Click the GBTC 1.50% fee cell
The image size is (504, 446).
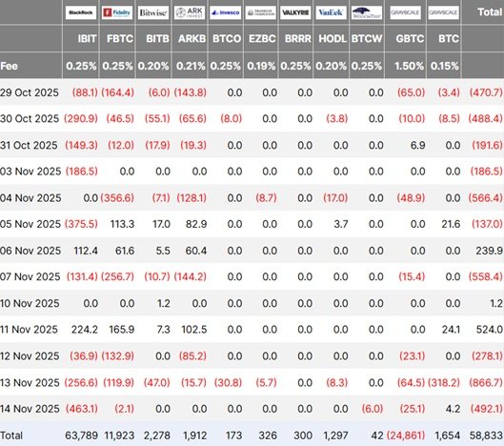coord(409,66)
